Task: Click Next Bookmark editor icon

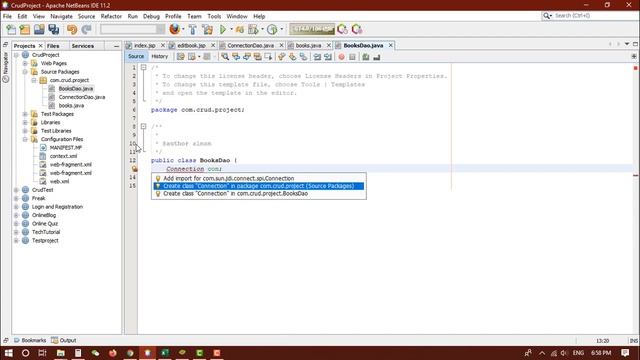Action: coord(293,57)
